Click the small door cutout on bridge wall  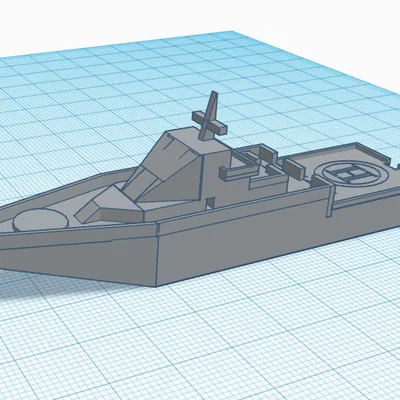pos(210,203)
